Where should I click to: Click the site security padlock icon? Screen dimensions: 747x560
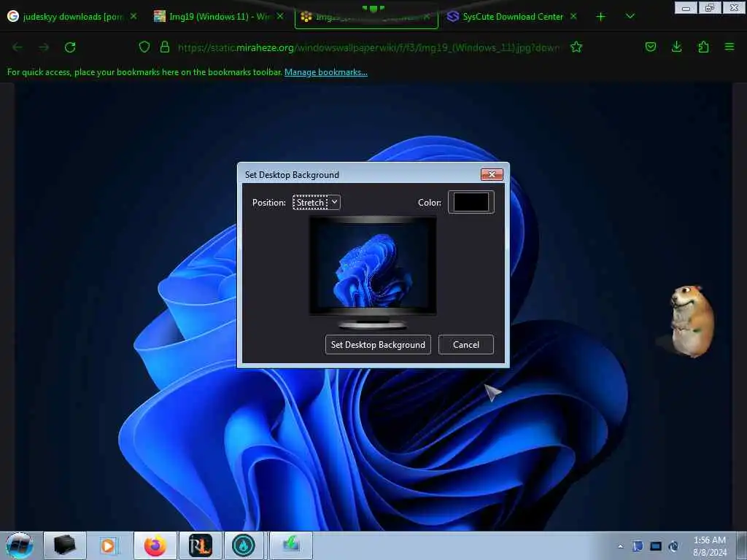coord(165,47)
